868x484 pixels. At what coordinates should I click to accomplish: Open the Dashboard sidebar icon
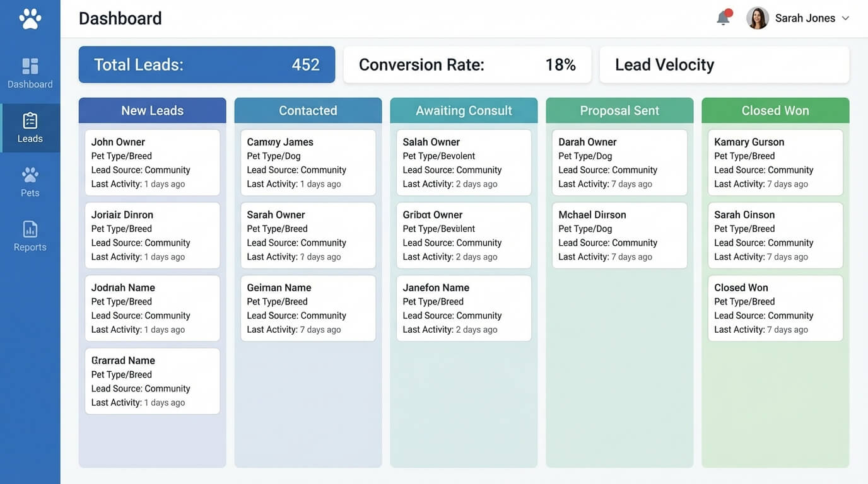pos(30,67)
